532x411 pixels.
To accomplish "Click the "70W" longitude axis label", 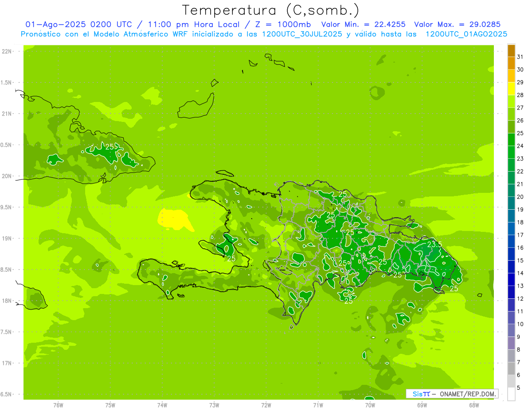I will [370, 405].
